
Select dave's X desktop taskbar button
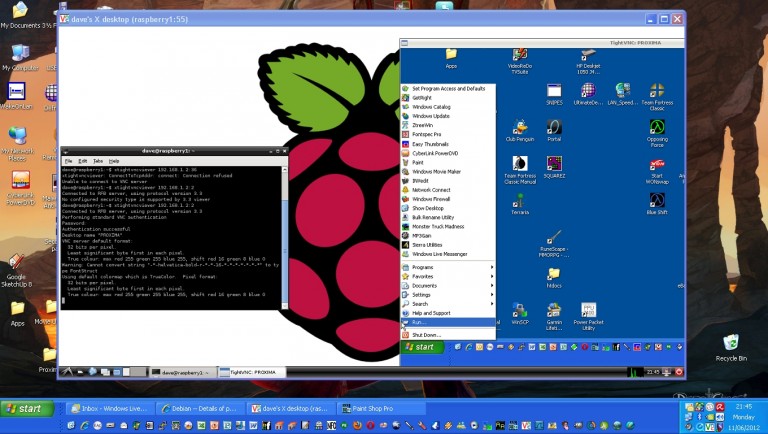(x=290, y=408)
